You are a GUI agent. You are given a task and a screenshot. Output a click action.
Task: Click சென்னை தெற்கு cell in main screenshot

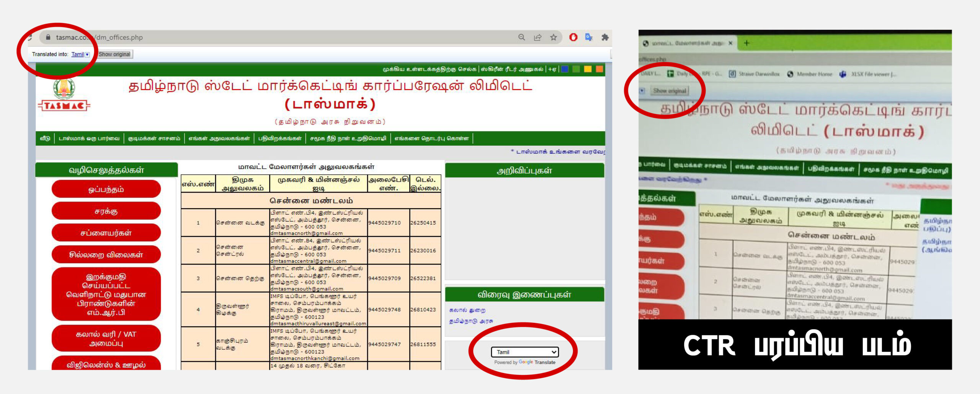(x=240, y=278)
